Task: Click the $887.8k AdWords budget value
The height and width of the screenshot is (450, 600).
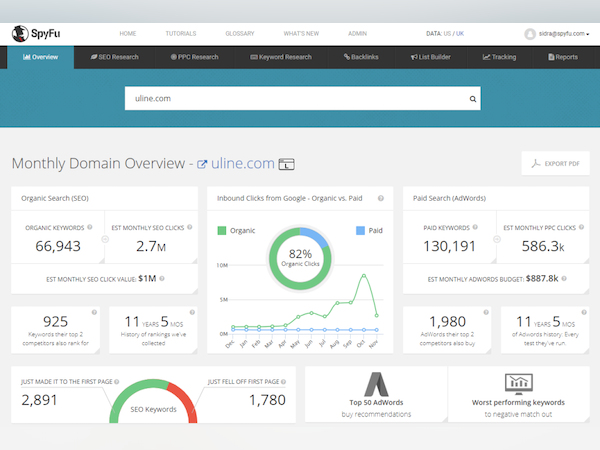Action: click(542, 279)
